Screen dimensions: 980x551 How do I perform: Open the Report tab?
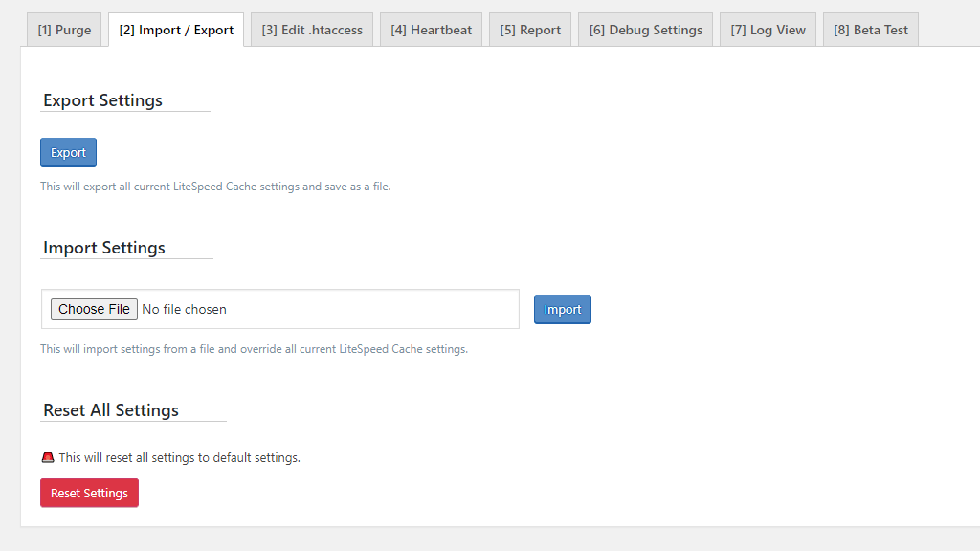coord(530,30)
